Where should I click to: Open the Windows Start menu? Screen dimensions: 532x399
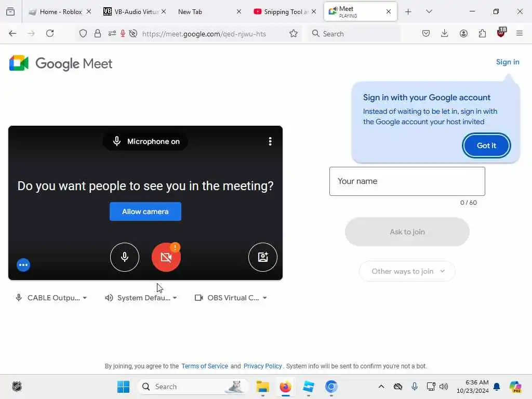(123, 387)
